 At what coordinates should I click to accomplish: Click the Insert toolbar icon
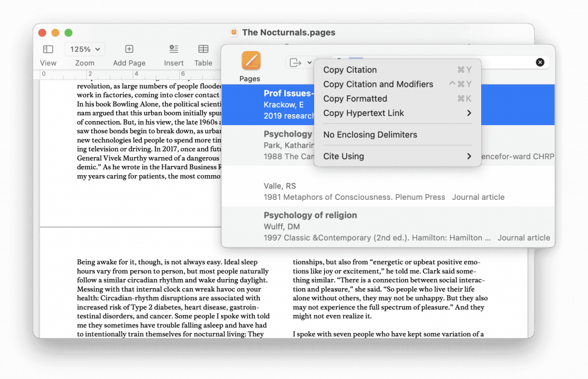pos(173,49)
